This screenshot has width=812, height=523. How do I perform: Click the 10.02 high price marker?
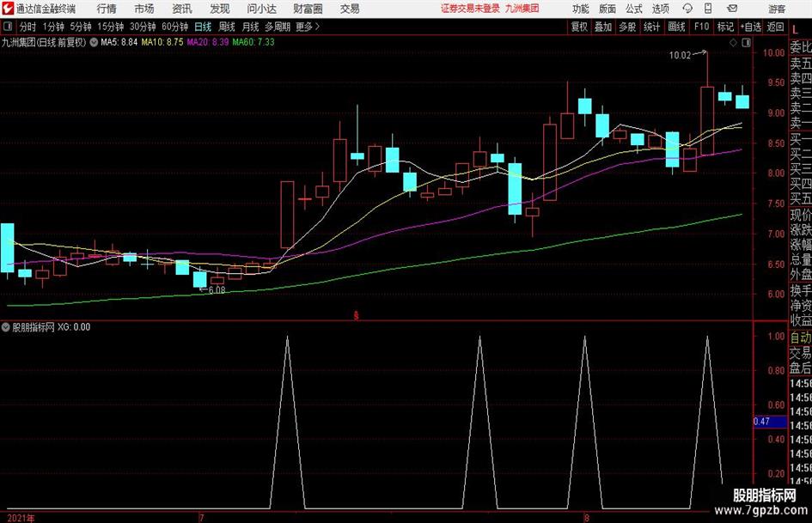click(680, 56)
